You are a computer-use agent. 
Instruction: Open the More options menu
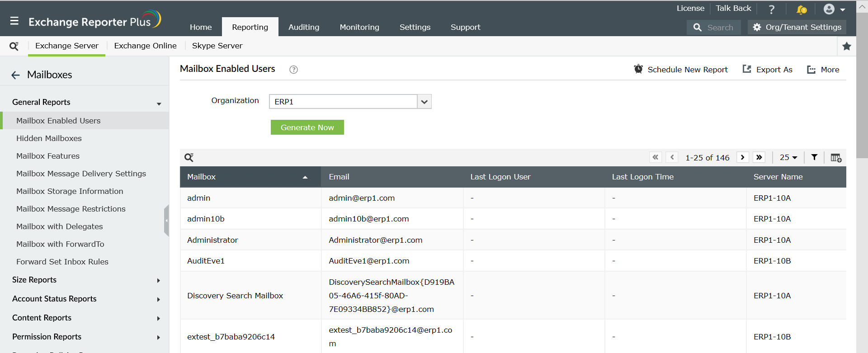click(x=823, y=70)
